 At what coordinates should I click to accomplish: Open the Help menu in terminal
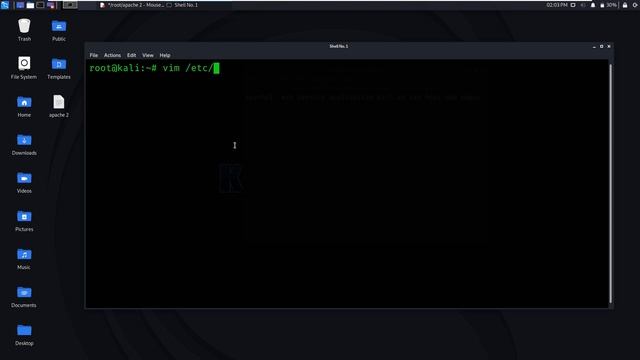click(x=165, y=55)
